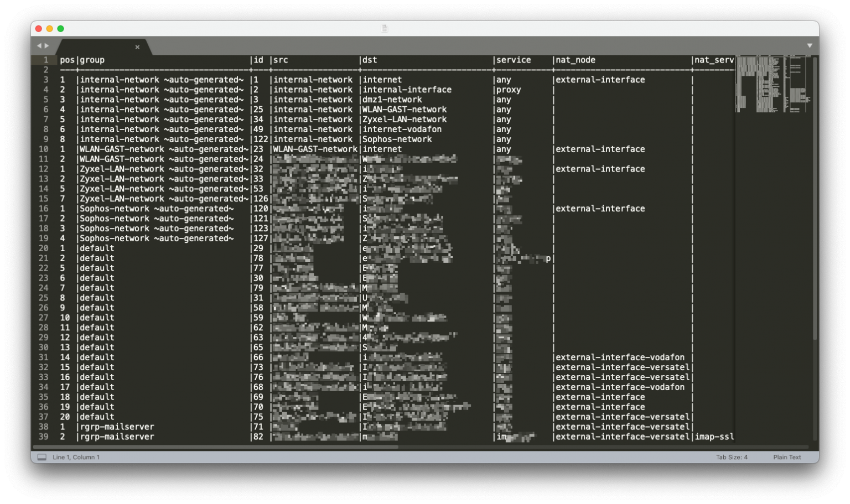850x504 pixels.
Task: Click 'internal-interface' in the dst column
Action: coord(407,90)
